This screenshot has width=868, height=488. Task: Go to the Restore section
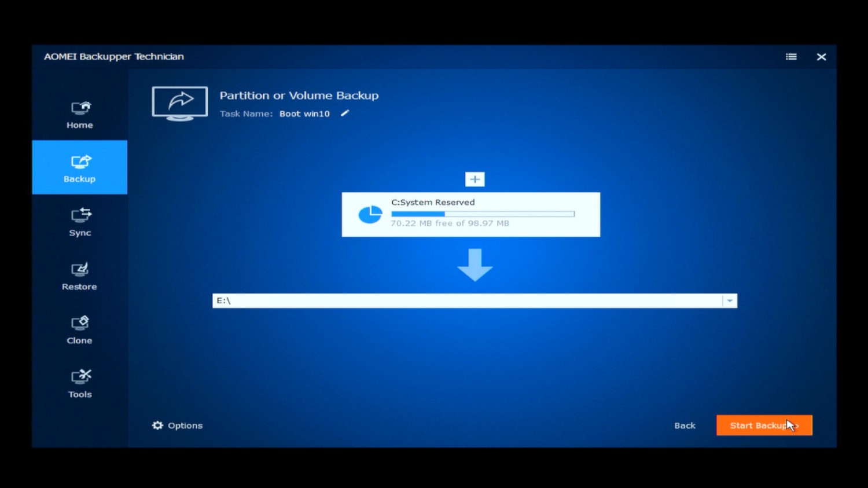click(x=80, y=276)
